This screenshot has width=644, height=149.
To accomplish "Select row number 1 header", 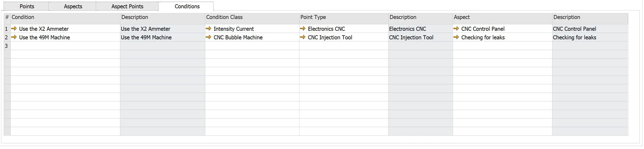I will tap(7, 29).
